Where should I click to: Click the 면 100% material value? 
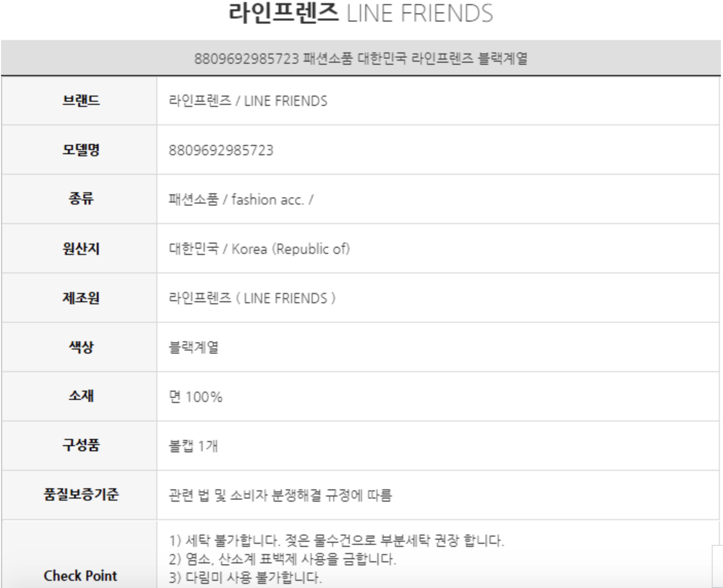click(195, 397)
